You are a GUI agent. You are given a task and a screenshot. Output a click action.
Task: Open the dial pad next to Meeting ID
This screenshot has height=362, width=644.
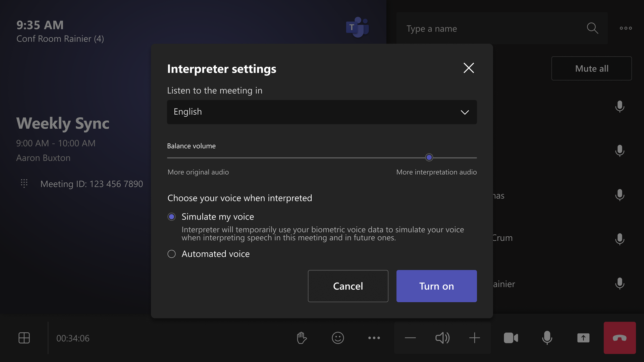point(24,183)
